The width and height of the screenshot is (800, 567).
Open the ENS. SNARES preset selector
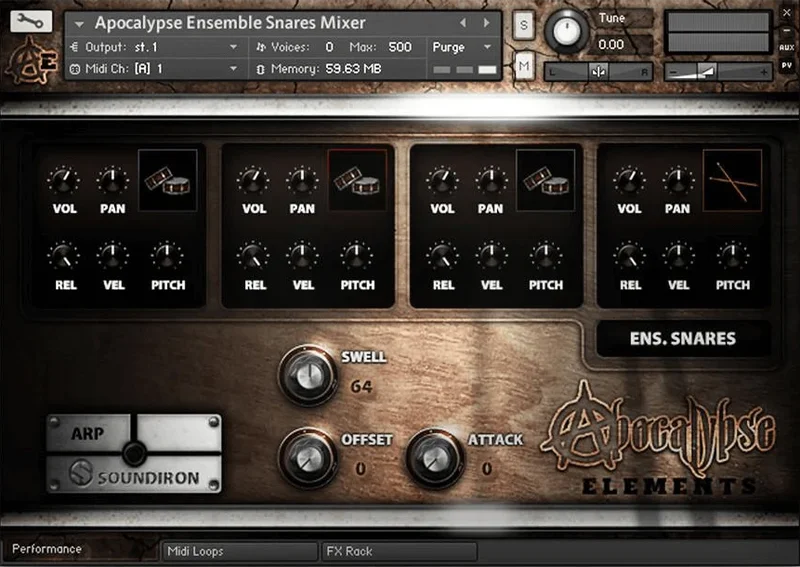click(683, 338)
